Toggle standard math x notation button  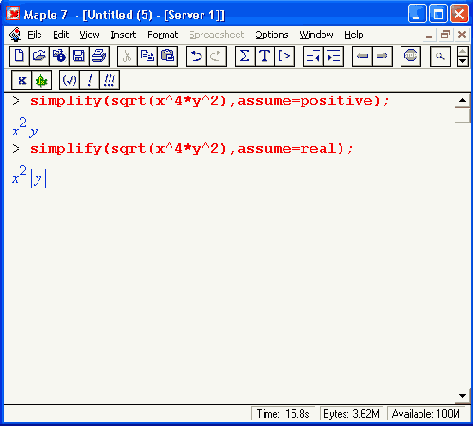pos(21,80)
